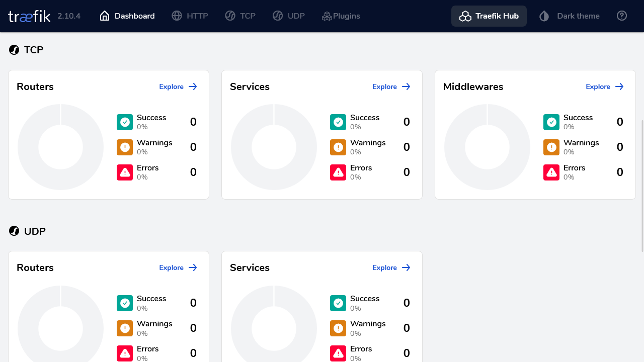Click the TCP section heading icon
Viewport: 644px width, 362px height.
tap(14, 50)
